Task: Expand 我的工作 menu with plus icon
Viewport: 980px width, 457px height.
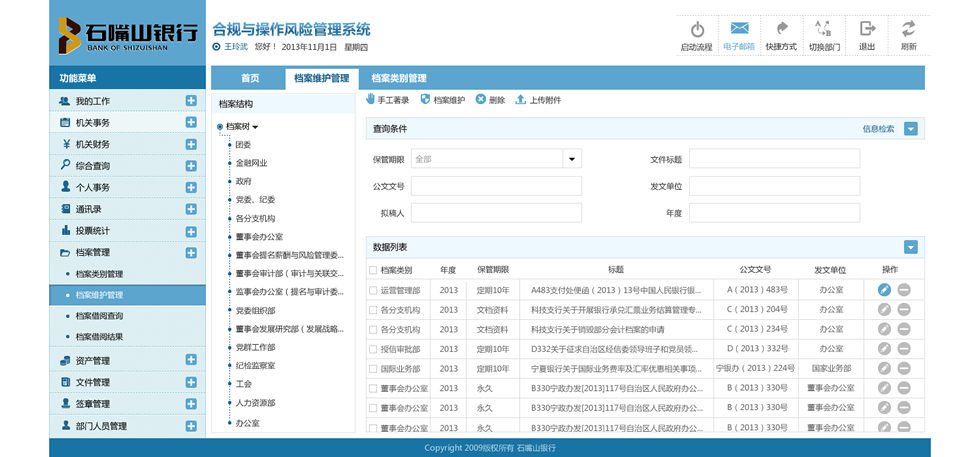Action: [190, 100]
